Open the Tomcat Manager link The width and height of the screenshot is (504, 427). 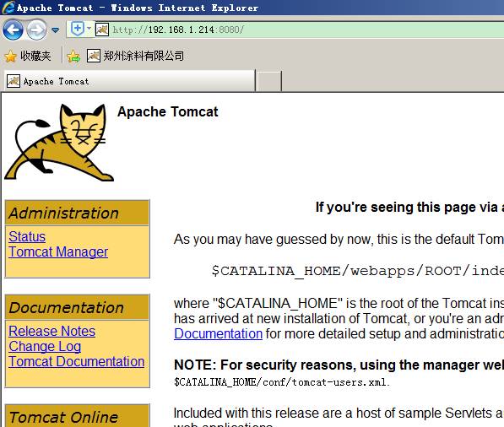(x=58, y=251)
